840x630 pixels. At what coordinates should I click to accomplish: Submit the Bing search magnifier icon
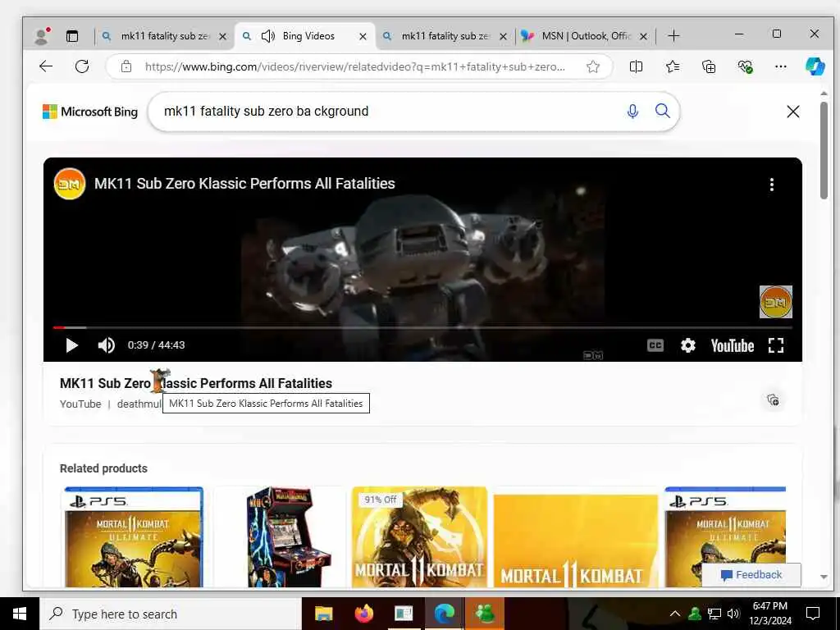pyautogui.click(x=663, y=111)
